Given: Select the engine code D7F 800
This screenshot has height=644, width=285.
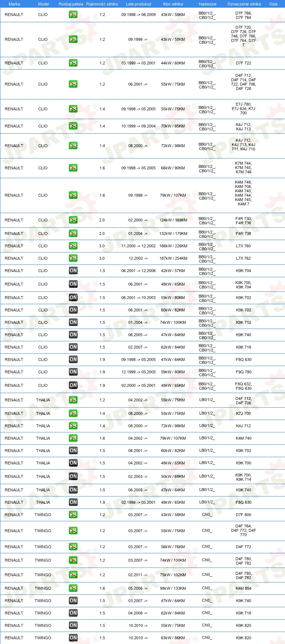Looking at the screenshot, I should coord(243,515).
